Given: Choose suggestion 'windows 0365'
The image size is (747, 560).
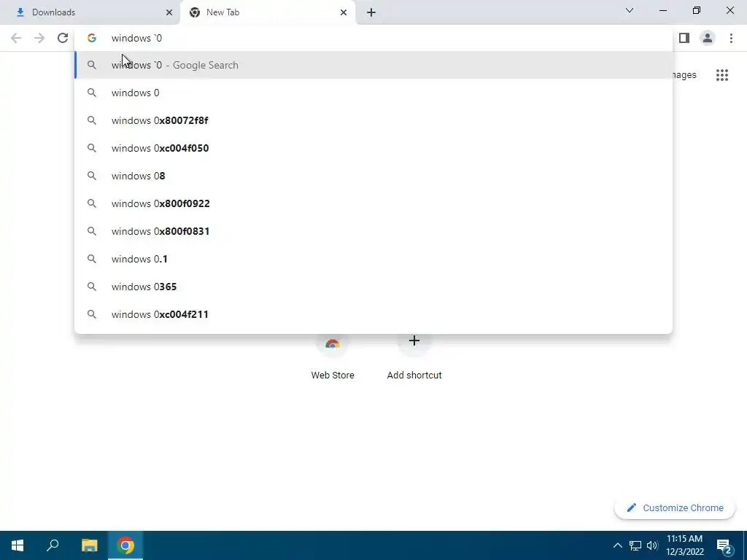Looking at the screenshot, I should 373,286.
